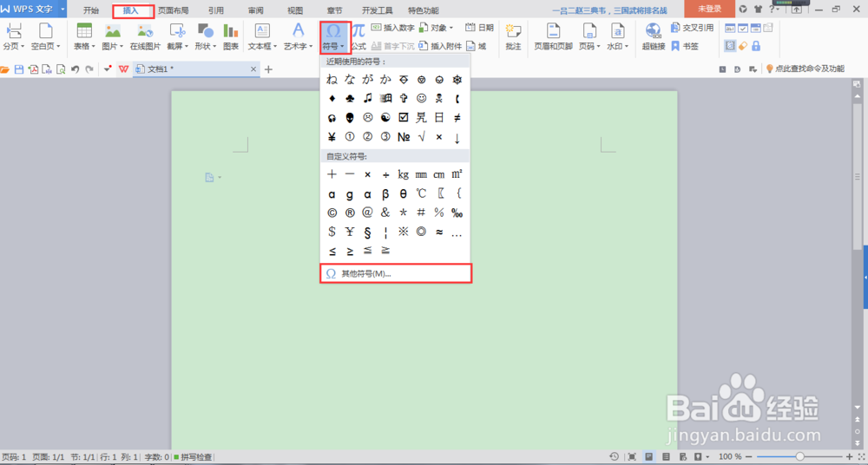This screenshot has width=868, height=465.
Task: Switch to the 视图 tab
Action: click(295, 10)
